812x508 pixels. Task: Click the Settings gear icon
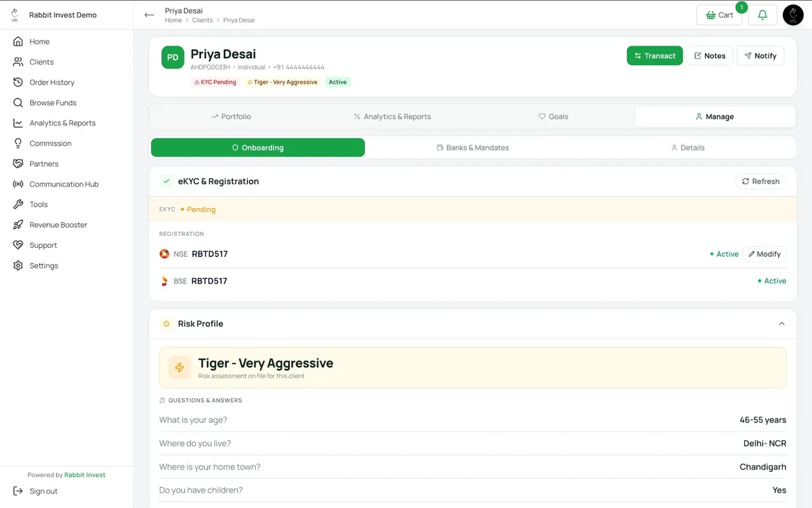click(18, 265)
